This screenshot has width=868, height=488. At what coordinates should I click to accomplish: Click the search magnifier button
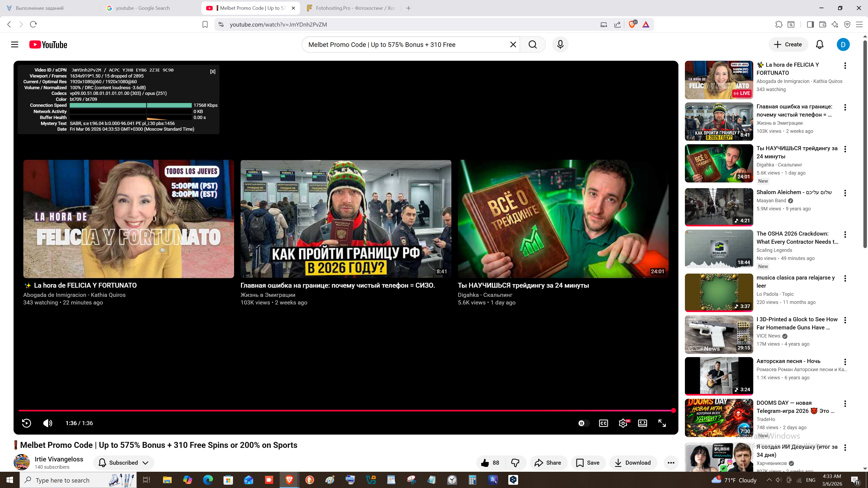point(532,44)
